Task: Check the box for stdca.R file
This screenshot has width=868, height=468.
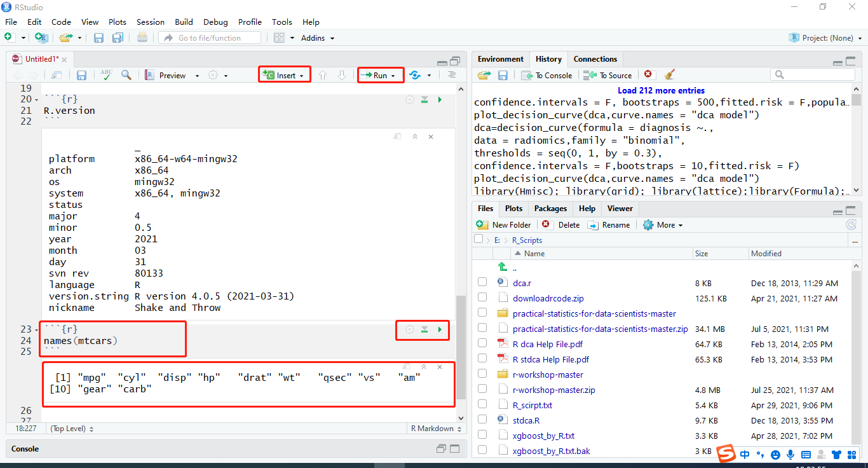Action: coord(482,420)
